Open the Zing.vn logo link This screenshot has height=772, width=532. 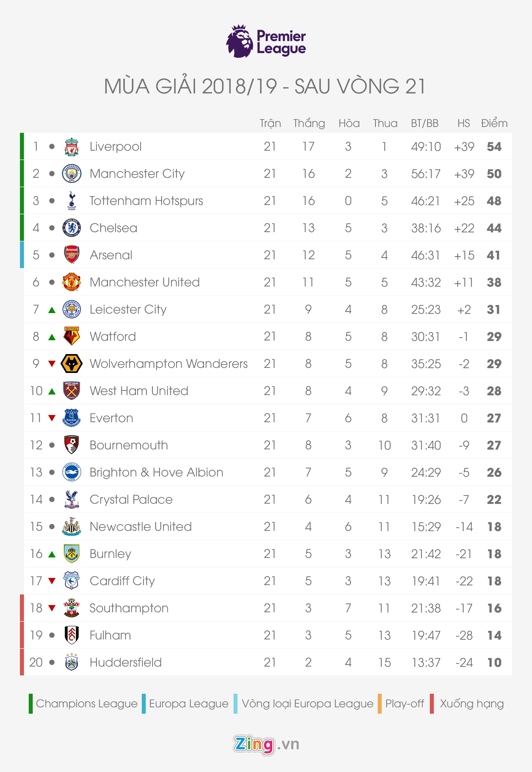[266, 744]
